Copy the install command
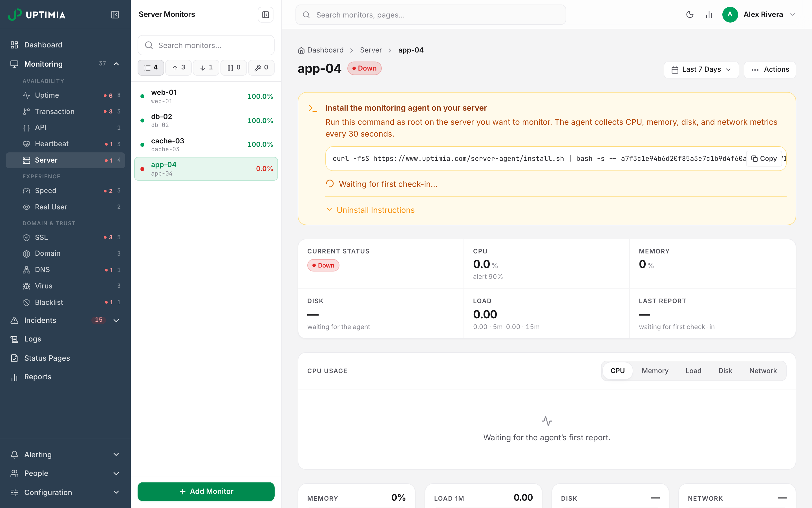 click(x=764, y=159)
